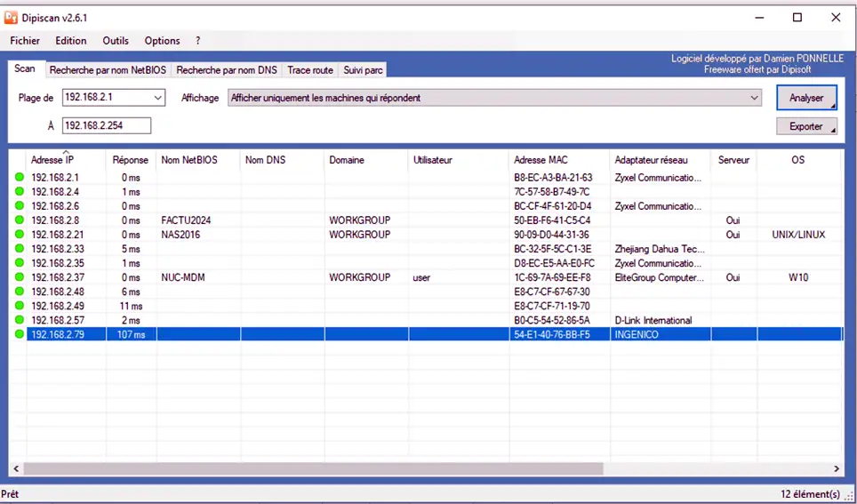Screen dimensions: 857x504
Task: Select row with IP 192.168.2.4
Action: pos(428,192)
